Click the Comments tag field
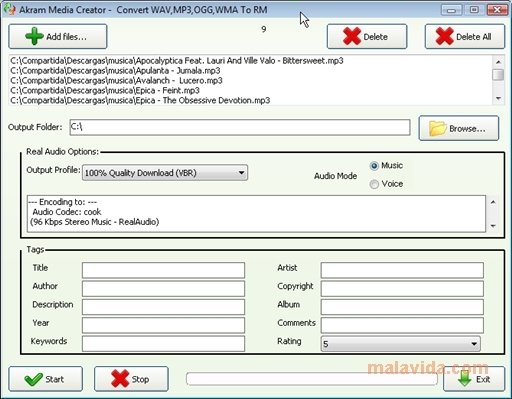Viewport: 512px width, 399px height. tap(402, 325)
